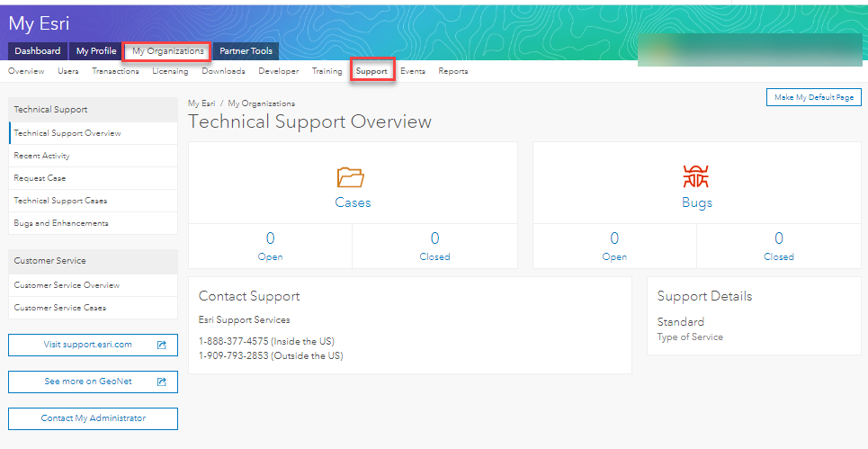Select the Support menu item

tap(371, 71)
